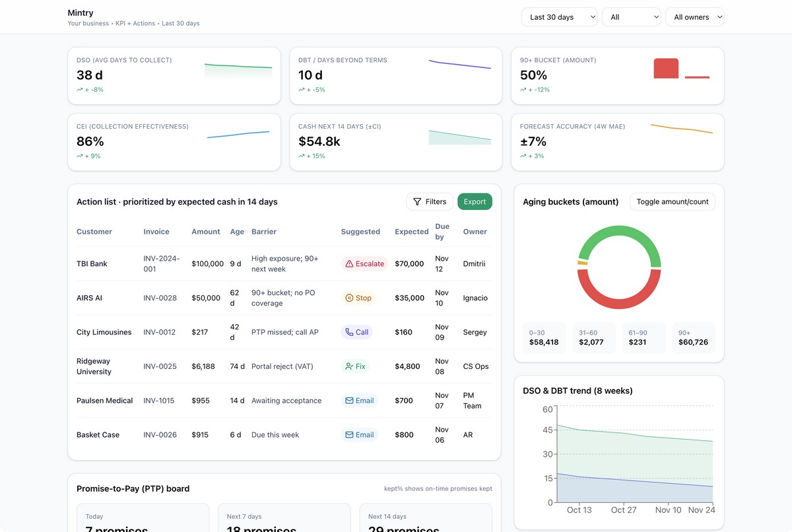The width and height of the screenshot is (792, 532).
Task: Click customer Paulsen Medical
Action: [105, 401]
